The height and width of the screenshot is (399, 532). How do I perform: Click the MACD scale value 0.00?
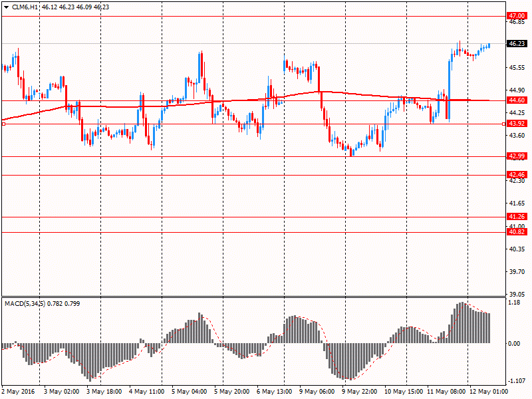pos(515,343)
